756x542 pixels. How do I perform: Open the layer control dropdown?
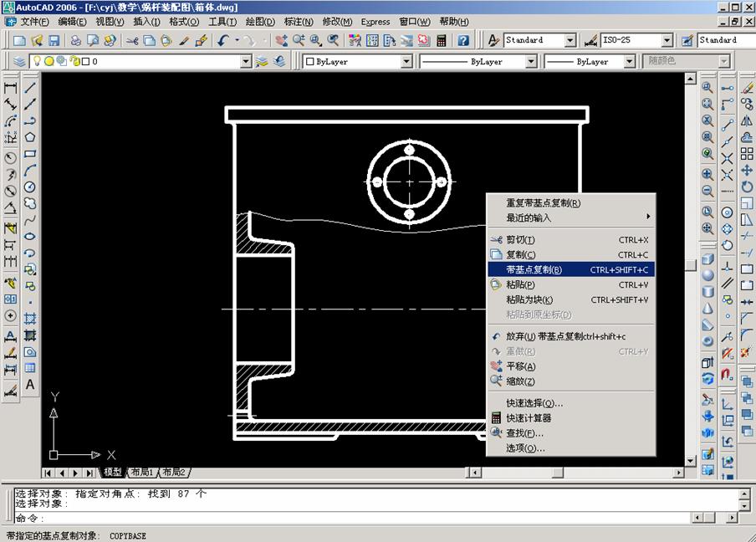tap(245, 61)
